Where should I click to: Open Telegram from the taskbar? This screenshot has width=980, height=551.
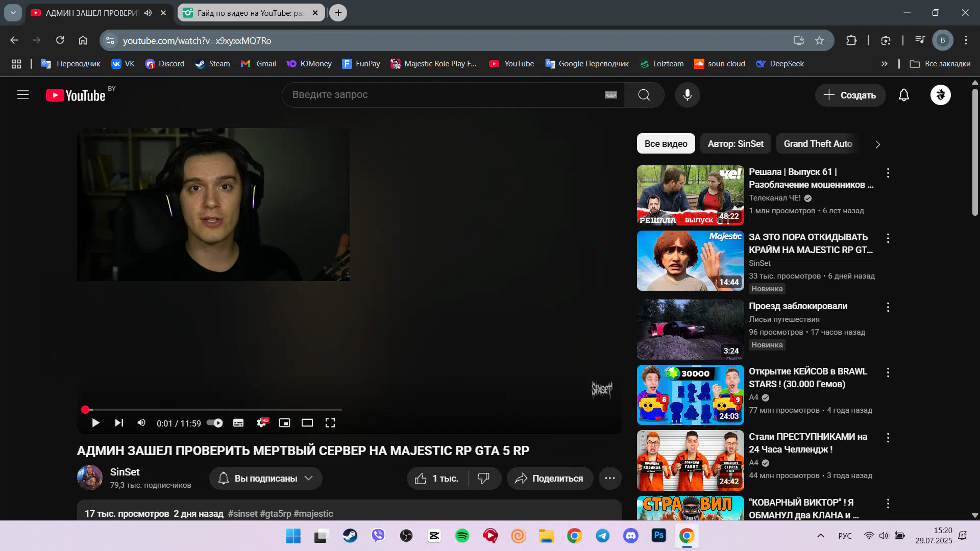coord(602,536)
